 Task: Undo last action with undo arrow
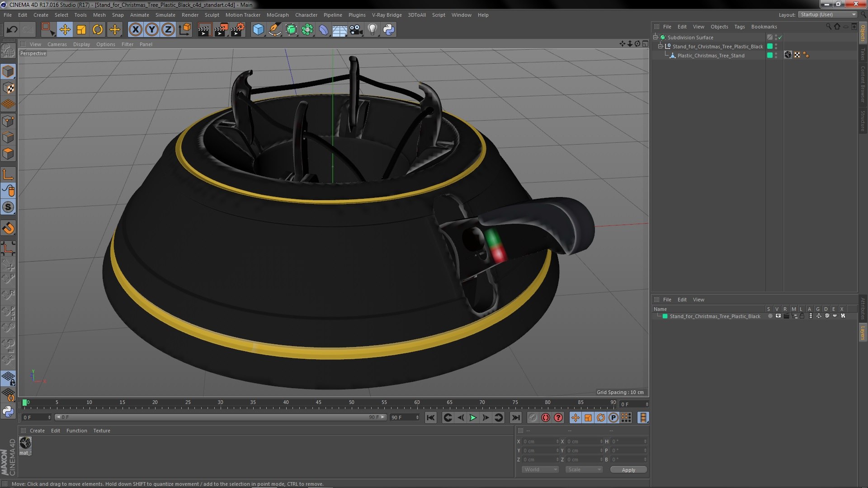click(12, 30)
